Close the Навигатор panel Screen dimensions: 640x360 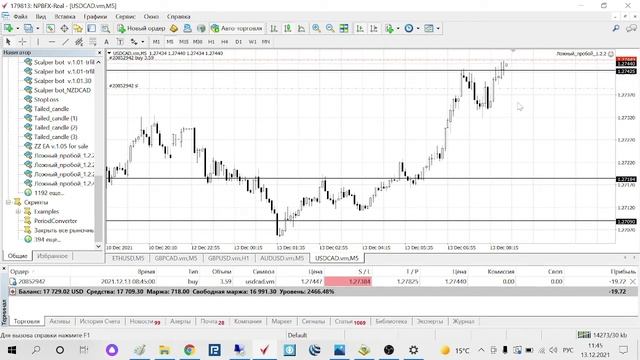[x=99, y=53]
